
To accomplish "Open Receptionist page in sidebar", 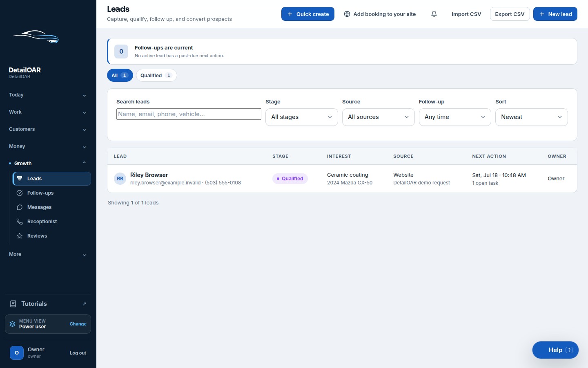I will (52, 222).
